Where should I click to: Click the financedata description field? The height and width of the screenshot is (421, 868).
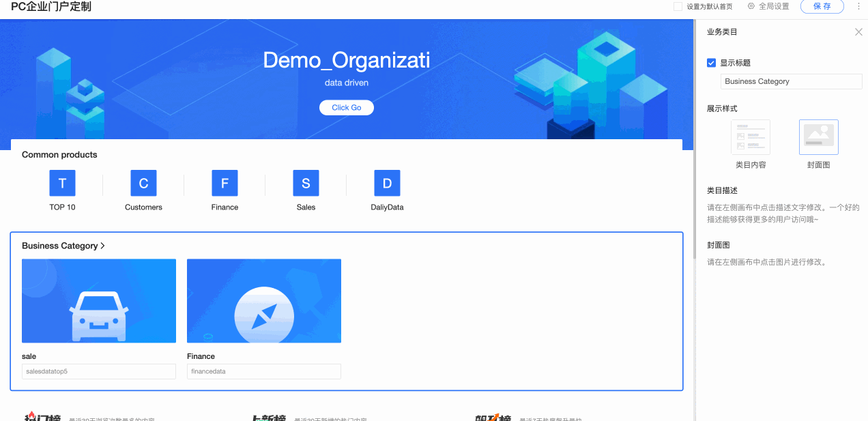[x=263, y=371]
